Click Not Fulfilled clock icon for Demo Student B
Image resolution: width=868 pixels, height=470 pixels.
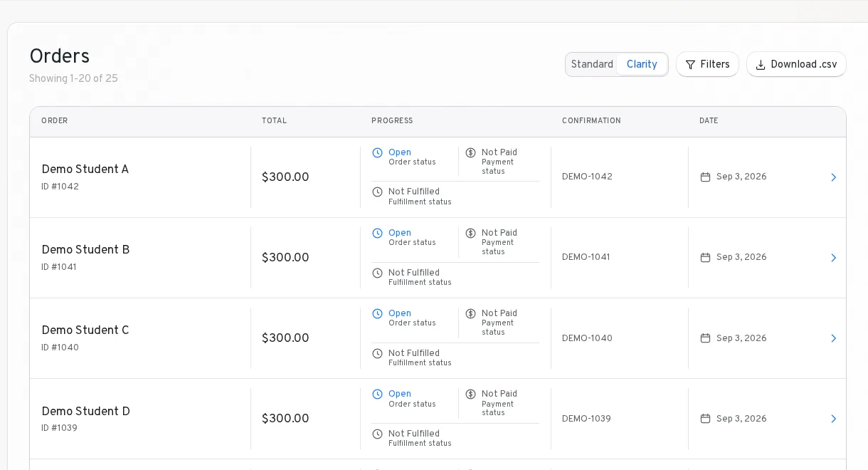377,273
